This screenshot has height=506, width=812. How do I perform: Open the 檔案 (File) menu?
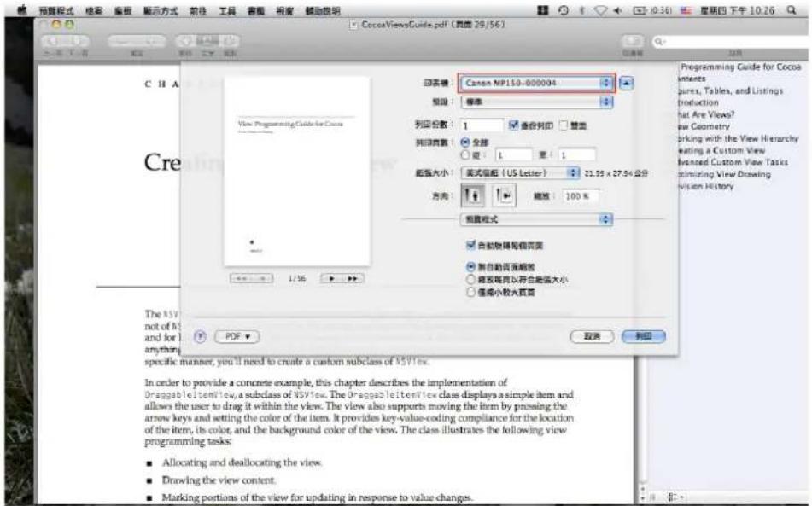click(x=94, y=10)
